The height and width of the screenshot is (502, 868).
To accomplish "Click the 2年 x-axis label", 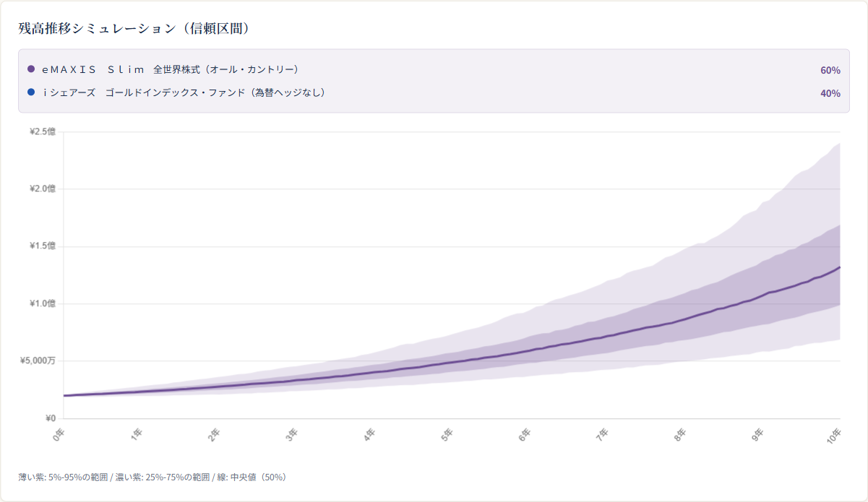I will coord(215,434).
